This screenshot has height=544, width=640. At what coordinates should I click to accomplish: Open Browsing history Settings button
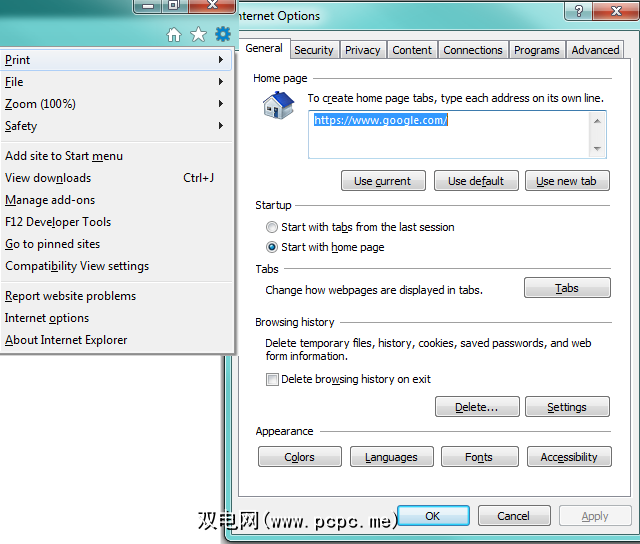pos(567,406)
